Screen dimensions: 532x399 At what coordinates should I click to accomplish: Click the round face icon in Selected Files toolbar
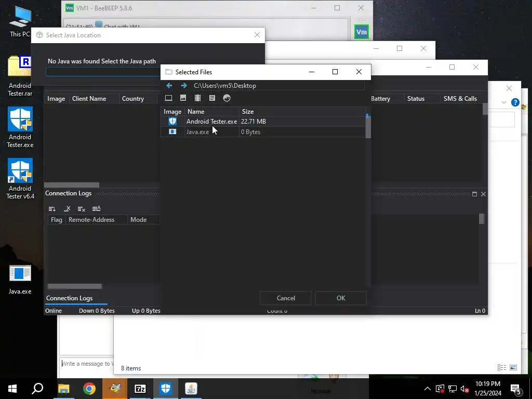click(227, 98)
